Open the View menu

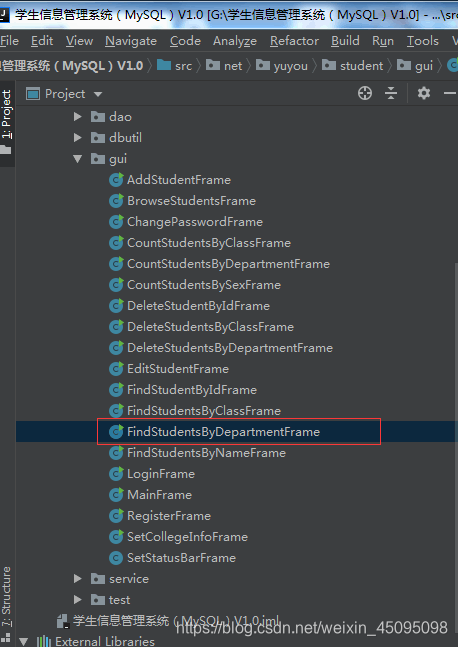point(79,41)
